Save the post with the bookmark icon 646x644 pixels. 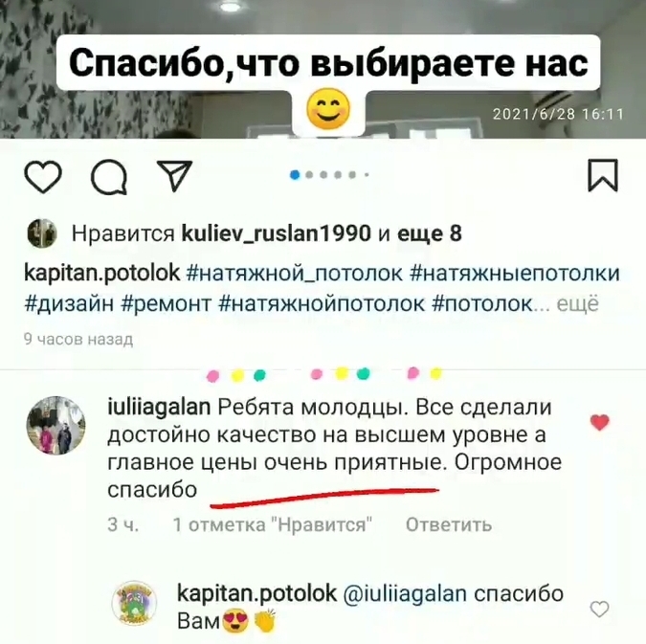pos(603,175)
